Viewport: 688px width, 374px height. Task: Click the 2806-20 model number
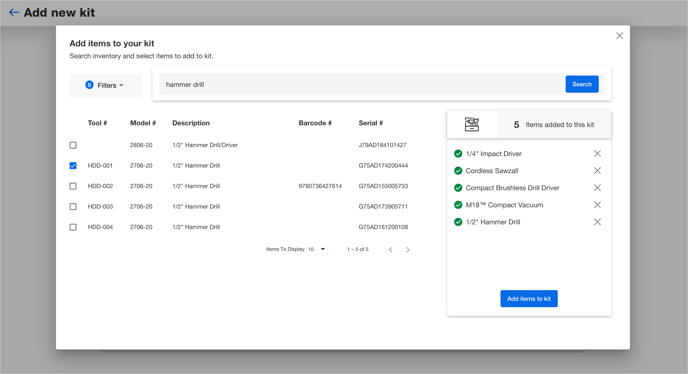(141, 145)
